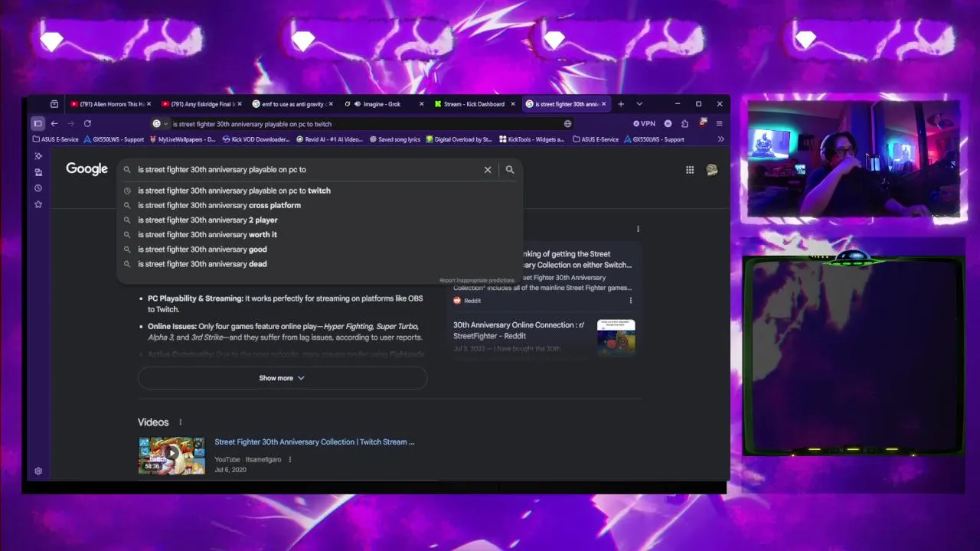Open '30th Anniversary Online Connection' Reddit result
The image size is (980, 551).
pos(519,330)
